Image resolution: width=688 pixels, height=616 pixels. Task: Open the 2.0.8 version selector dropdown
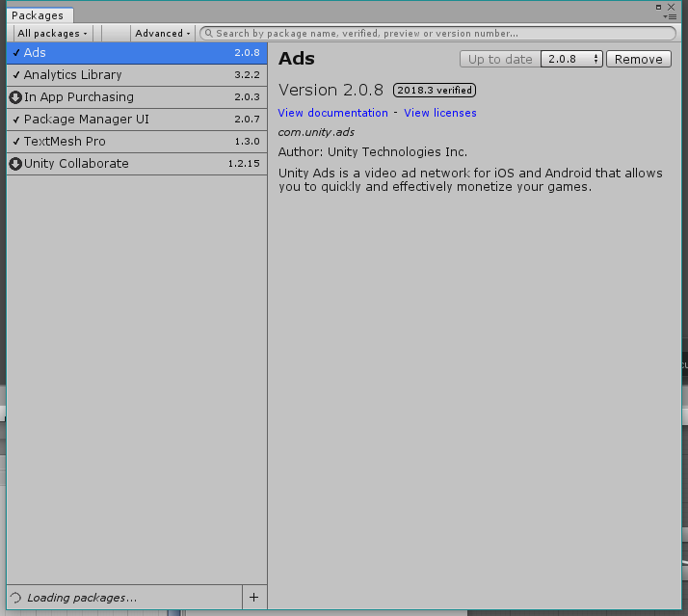(571, 59)
